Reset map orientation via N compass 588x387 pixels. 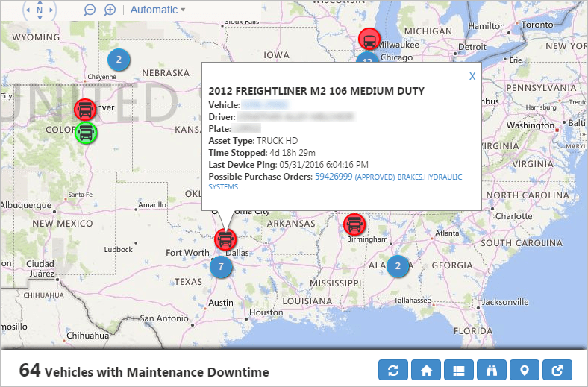40,10
